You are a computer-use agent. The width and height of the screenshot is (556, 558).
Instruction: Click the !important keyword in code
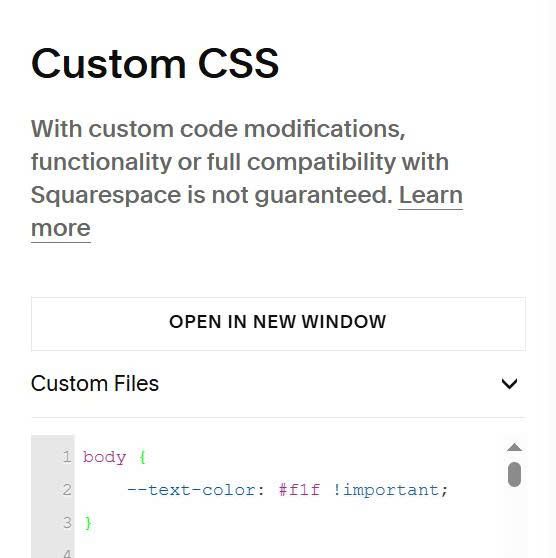(x=387, y=490)
